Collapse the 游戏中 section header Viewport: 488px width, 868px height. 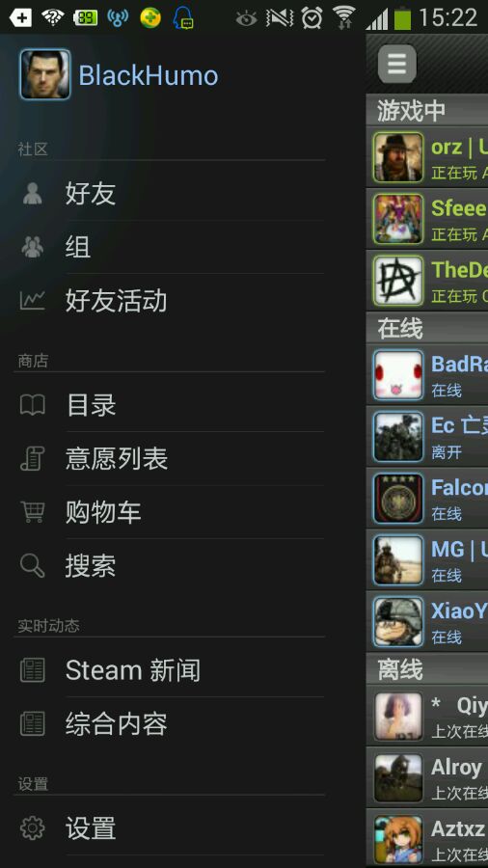pos(426,111)
